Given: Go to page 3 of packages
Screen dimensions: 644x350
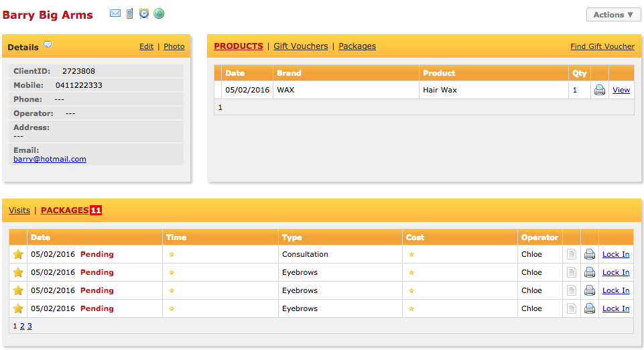Looking at the screenshot, I should click(29, 326).
